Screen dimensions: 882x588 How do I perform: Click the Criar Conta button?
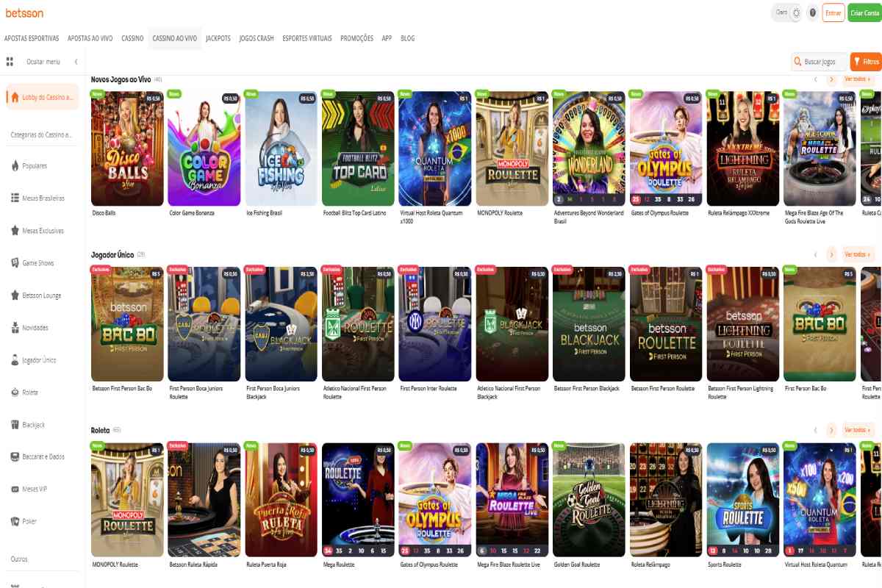pos(864,12)
